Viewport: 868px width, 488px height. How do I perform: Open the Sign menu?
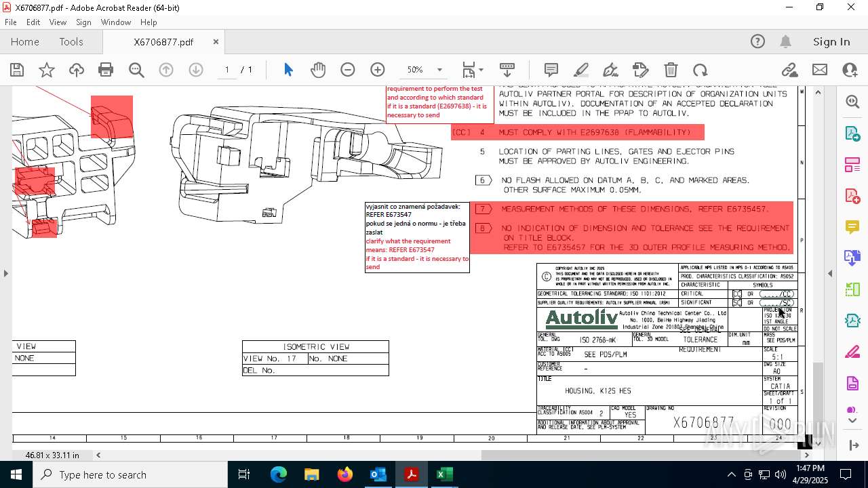83,22
